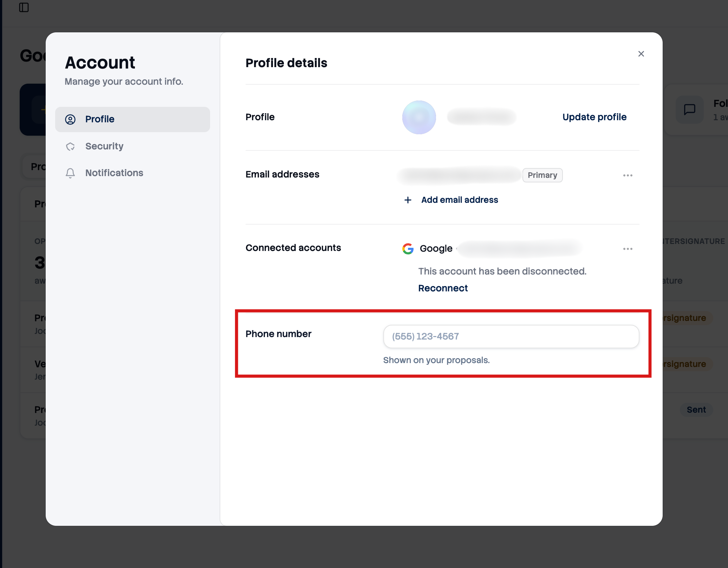Click the Google logo icon
Viewport: 728px width, 568px height.
[408, 248]
